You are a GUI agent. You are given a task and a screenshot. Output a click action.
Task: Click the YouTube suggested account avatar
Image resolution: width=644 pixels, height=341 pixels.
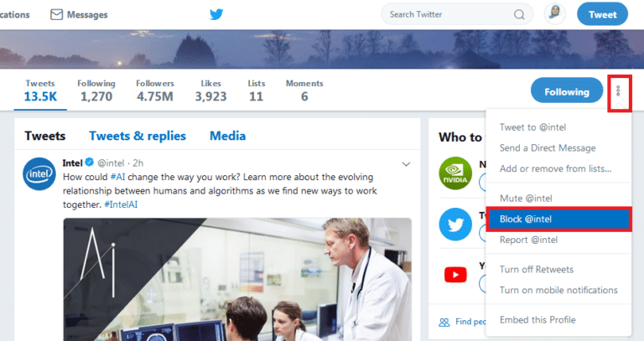click(455, 275)
